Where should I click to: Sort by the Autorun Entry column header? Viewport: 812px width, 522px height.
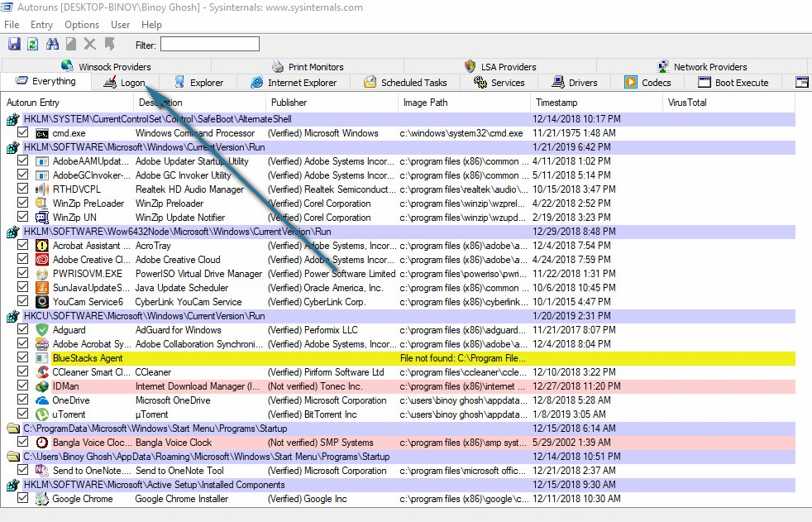[67, 103]
